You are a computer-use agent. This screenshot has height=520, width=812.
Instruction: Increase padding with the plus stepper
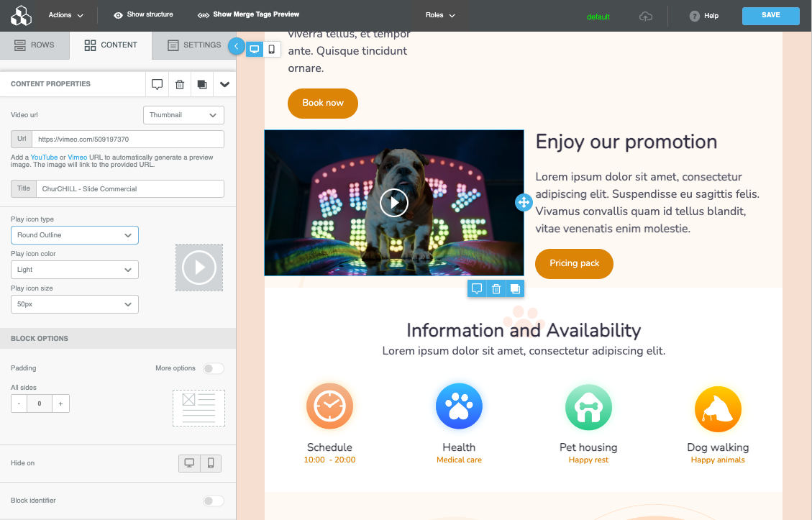[x=60, y=404]
